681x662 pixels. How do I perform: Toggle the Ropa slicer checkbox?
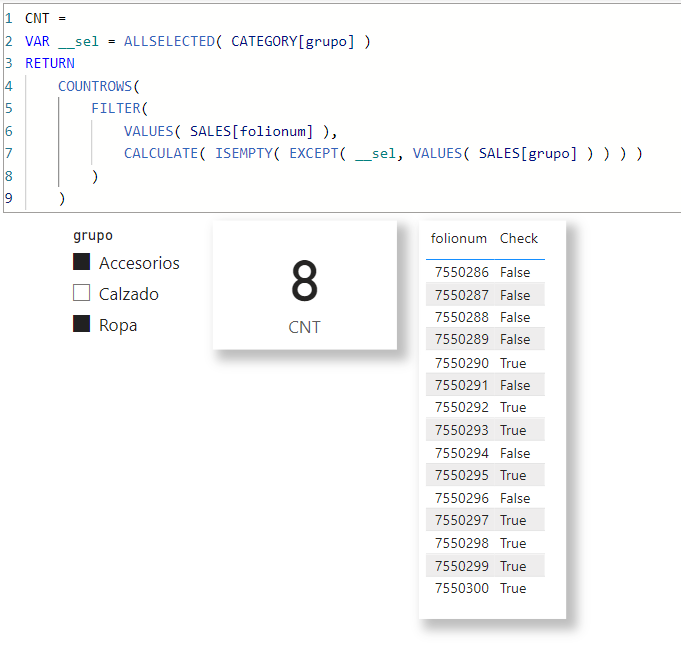(81, 324)
